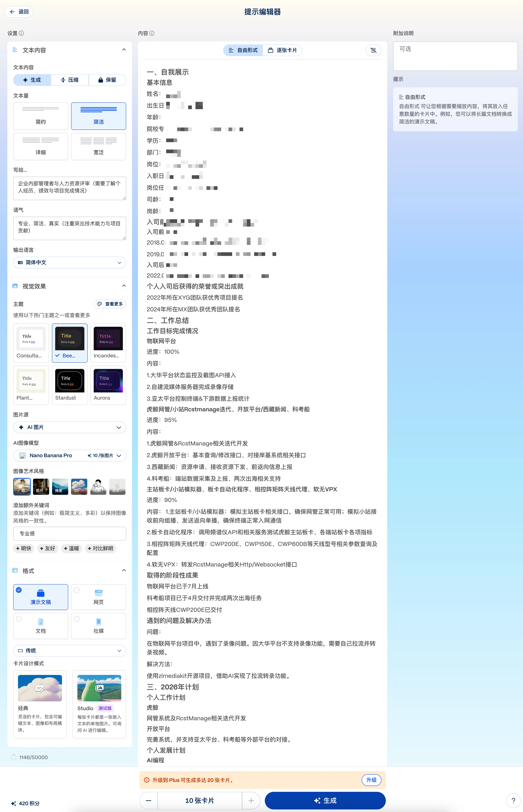Open the 内容 info icon
523x812 pixels.
[152, 33]
